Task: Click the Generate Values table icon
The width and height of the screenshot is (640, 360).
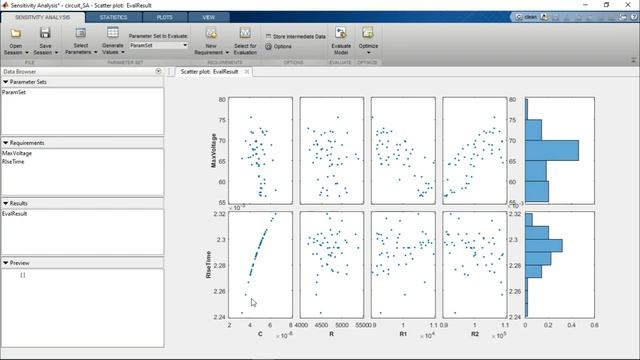Action: point(113,33)
